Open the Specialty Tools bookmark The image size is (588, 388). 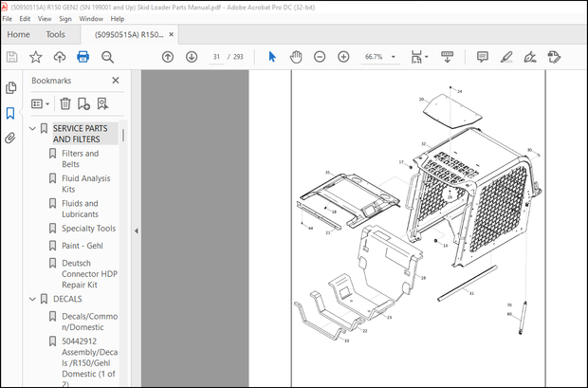pos(88,228)
